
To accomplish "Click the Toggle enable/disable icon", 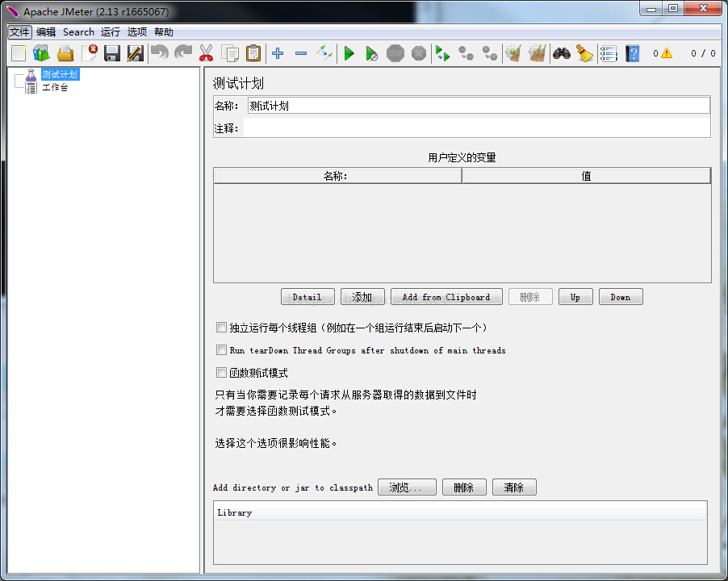I will 324,53.
